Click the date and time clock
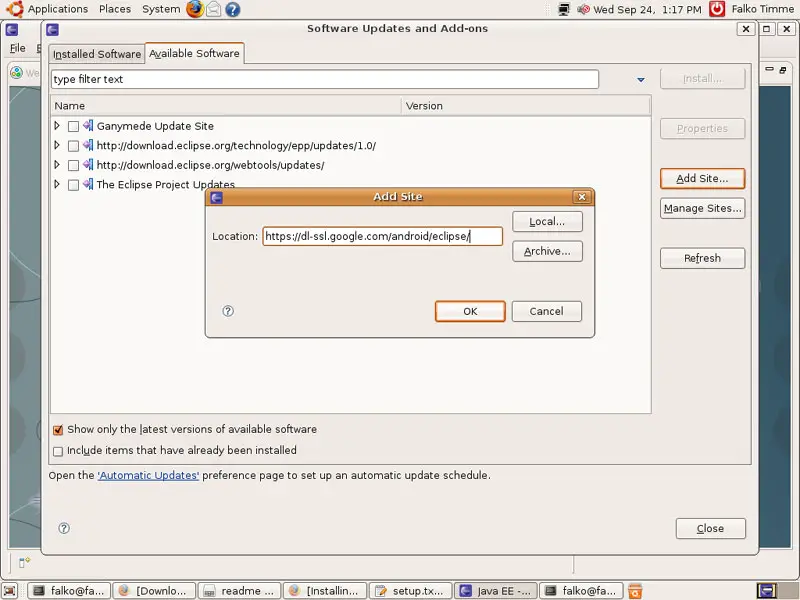The height and width of the screenshot is (600, 800). click(x=647, y=9)
